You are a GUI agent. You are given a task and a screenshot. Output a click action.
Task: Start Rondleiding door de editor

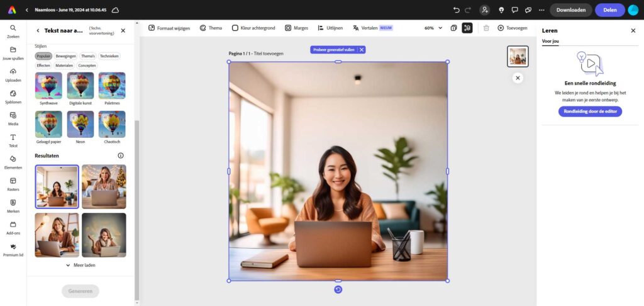pyautogui.click(x=590, y=111)
